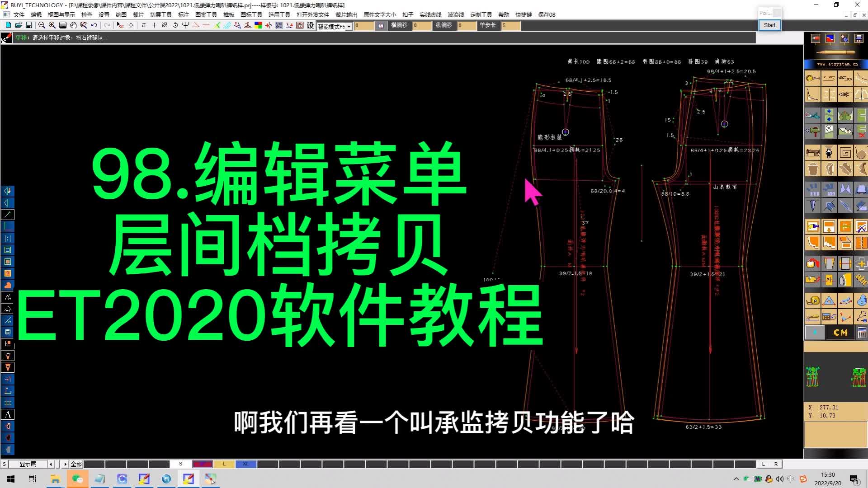Click the volume speaker tray icon
Screen dimensions: 868x488
[780, 479]
